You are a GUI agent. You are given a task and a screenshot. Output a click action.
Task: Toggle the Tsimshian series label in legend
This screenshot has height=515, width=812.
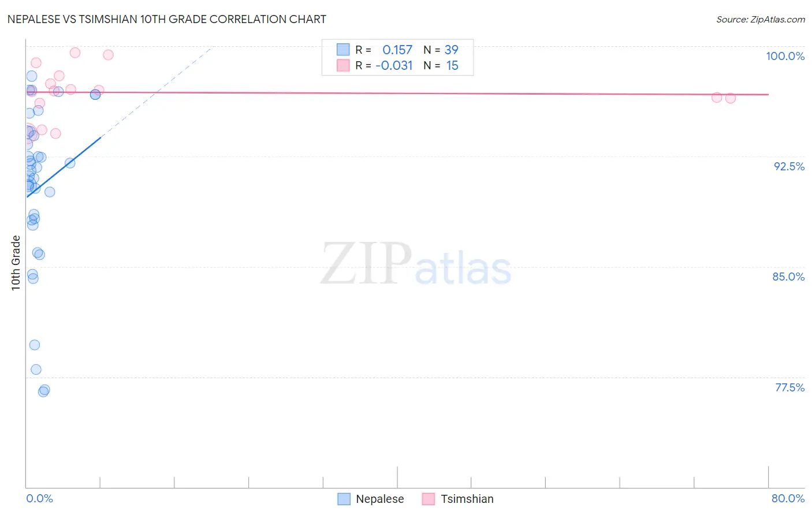point(467,499)
